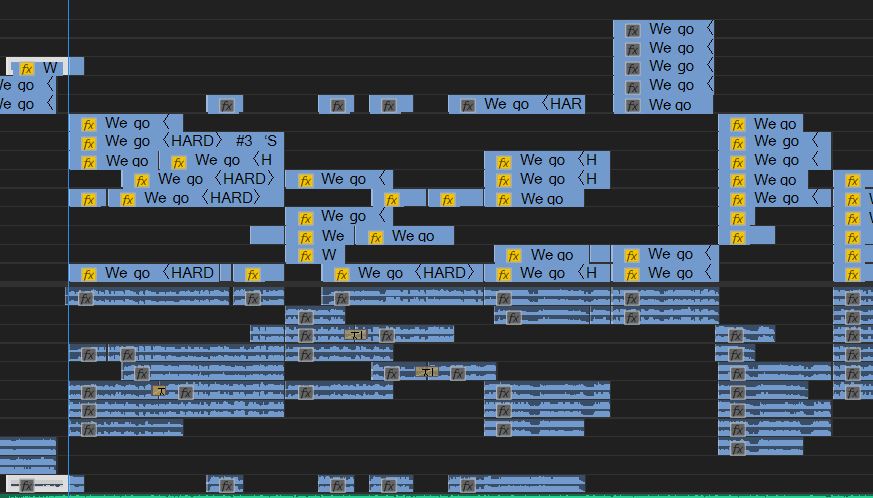Click the fx badge on the white-highlighted selected audio clip
This screenshot has height=498, width=873.
pos(26,486)
